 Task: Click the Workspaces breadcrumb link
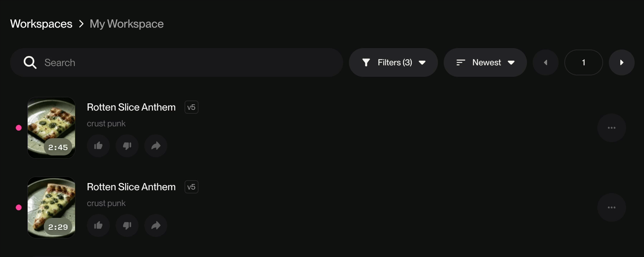coord(41,24)
